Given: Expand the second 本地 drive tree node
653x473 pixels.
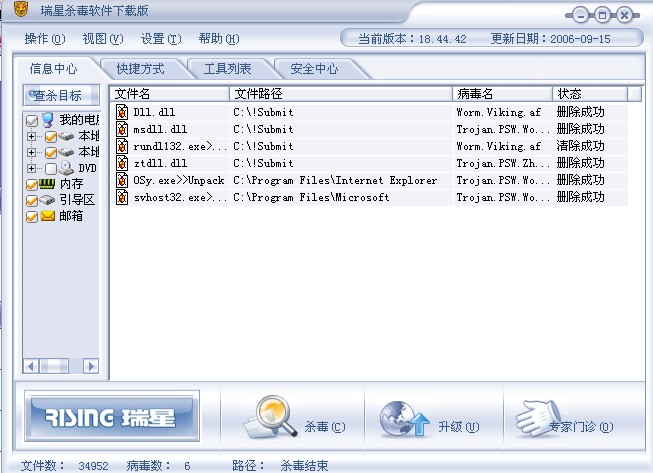Looking at the screenshot, I should (x=31, y=152).
